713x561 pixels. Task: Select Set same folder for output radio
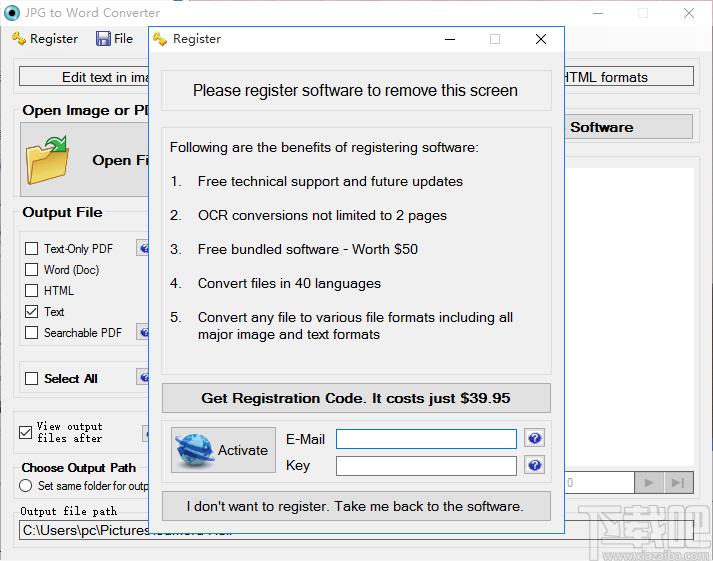click(x=25, y=486)
